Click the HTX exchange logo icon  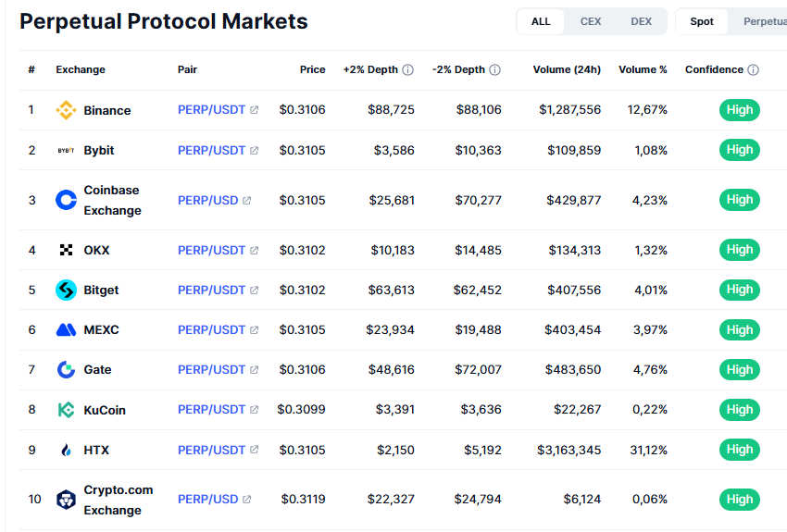point(66,451)
